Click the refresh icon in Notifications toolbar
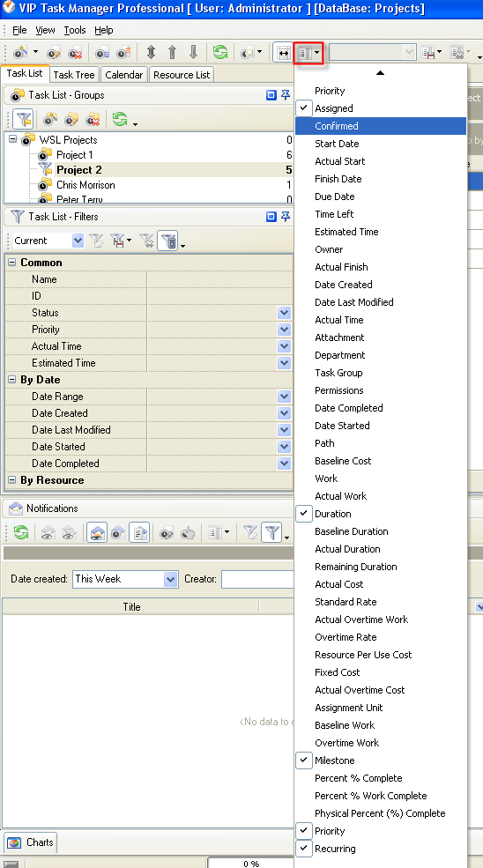 21,532
